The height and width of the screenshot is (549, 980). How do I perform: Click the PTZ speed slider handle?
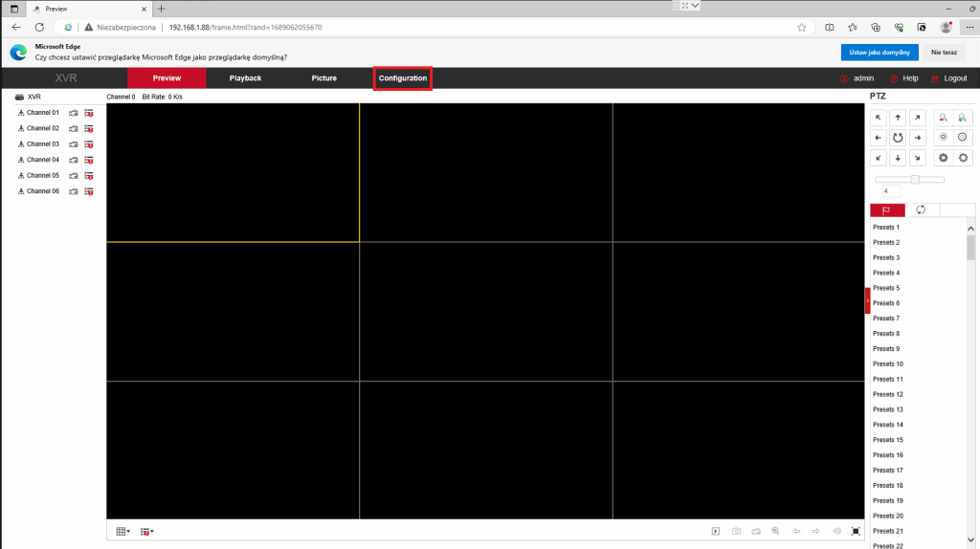tap(915, 179)
